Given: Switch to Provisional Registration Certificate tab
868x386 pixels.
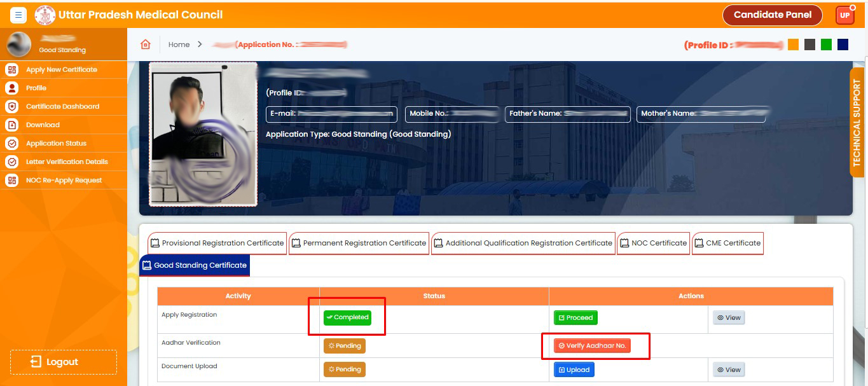Looking at the screenshot, I should coord(217,244).
